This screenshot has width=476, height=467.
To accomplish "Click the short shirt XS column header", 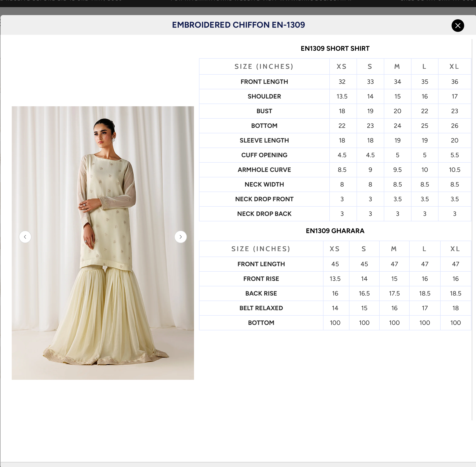I will (x=342, y=66).
